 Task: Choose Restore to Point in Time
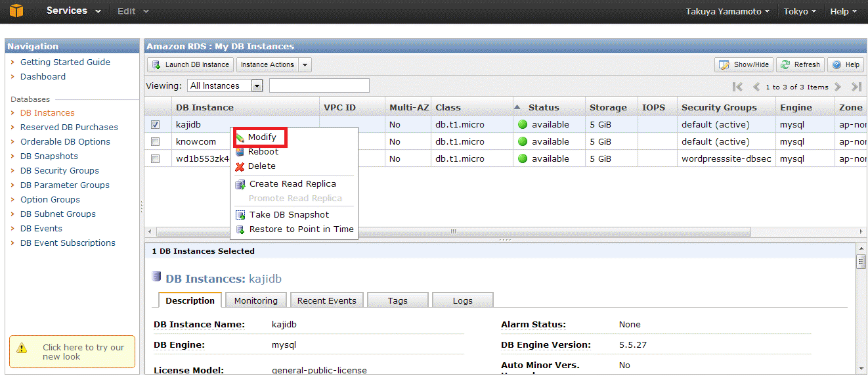point(301,229)
